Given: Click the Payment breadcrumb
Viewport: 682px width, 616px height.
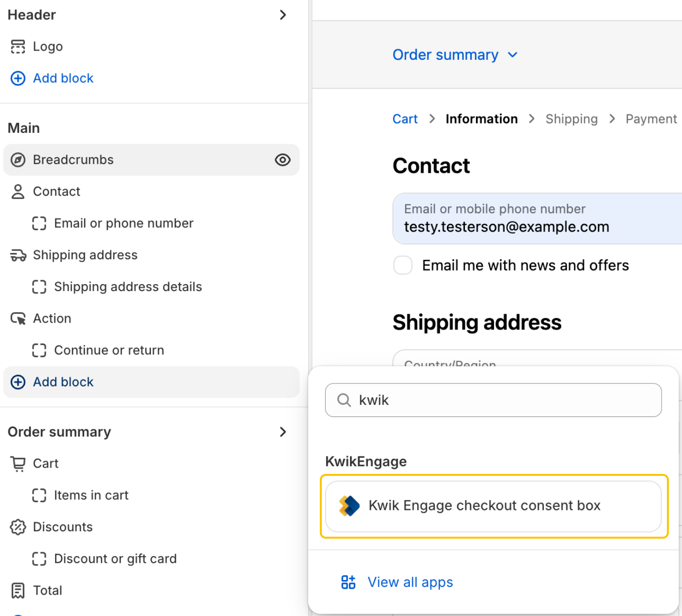Looking at the screenshot, I should point(651,119).
